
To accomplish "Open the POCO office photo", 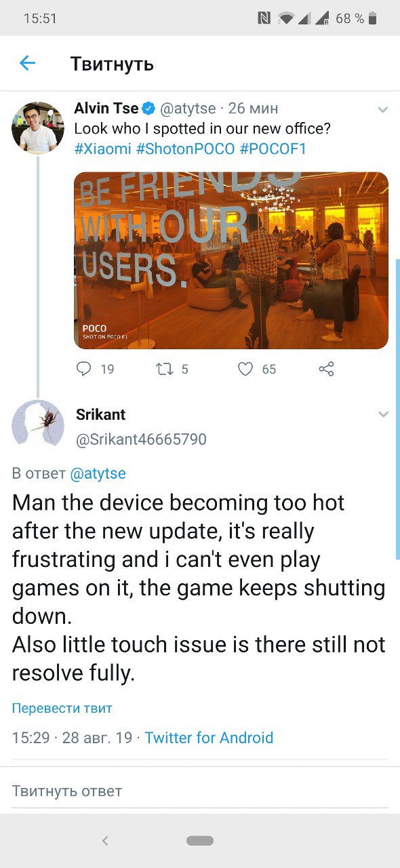I will 231,260.
